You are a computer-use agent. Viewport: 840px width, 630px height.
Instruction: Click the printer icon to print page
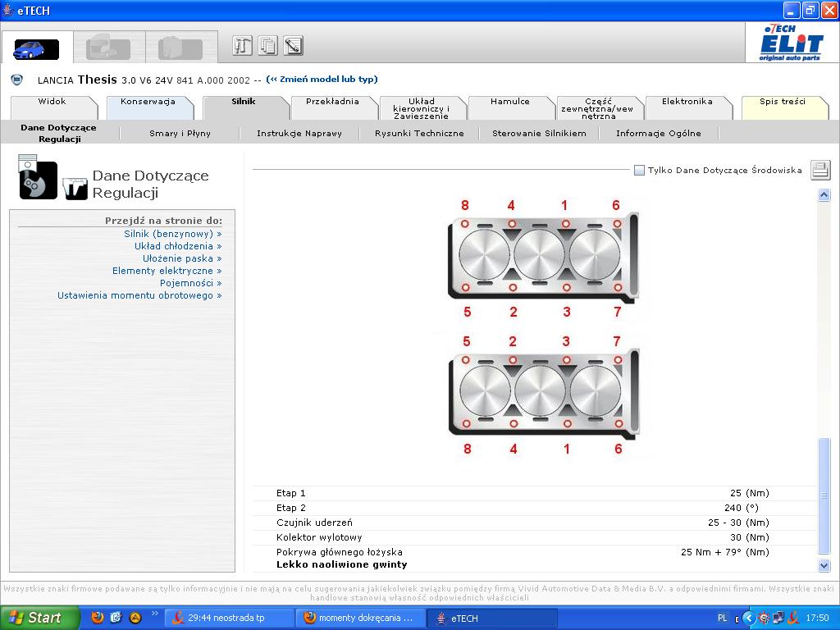point(820,170)
